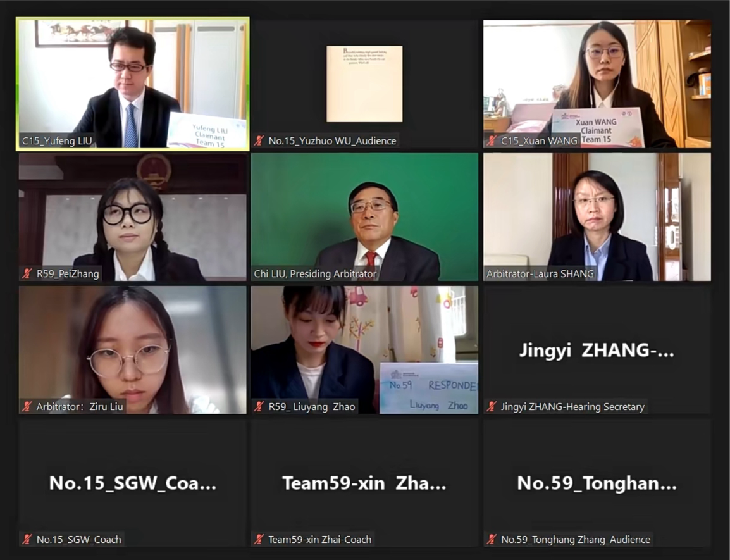Click the No.59_Tonghan... large name tile

[597, 483]
